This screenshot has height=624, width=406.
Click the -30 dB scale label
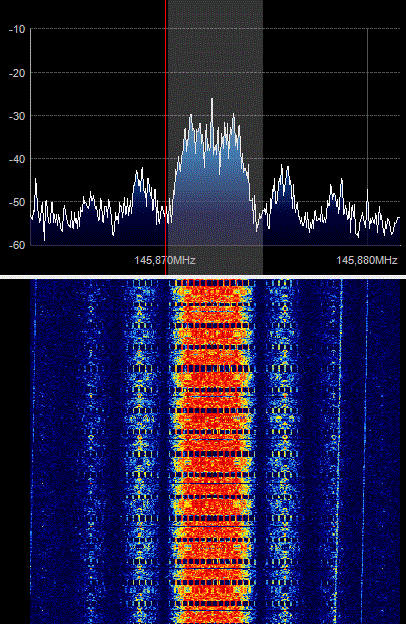pyautogui.click(x=17, y=116)
